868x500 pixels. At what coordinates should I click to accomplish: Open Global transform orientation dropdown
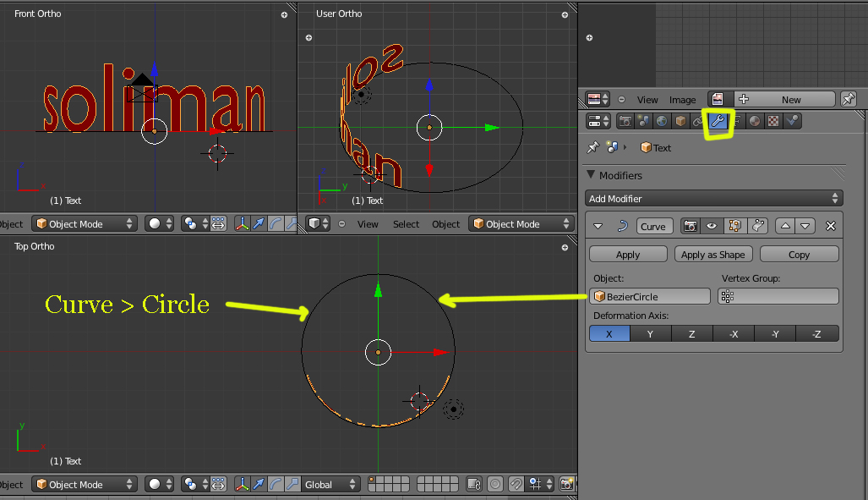pyautogui.click(x=330, y=485)
